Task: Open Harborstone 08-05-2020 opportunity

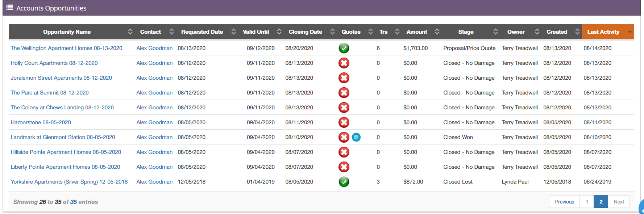Action: point(41,122)
